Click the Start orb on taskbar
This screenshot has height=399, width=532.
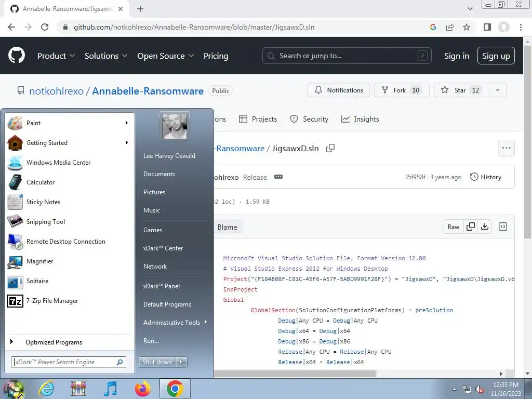14,389
